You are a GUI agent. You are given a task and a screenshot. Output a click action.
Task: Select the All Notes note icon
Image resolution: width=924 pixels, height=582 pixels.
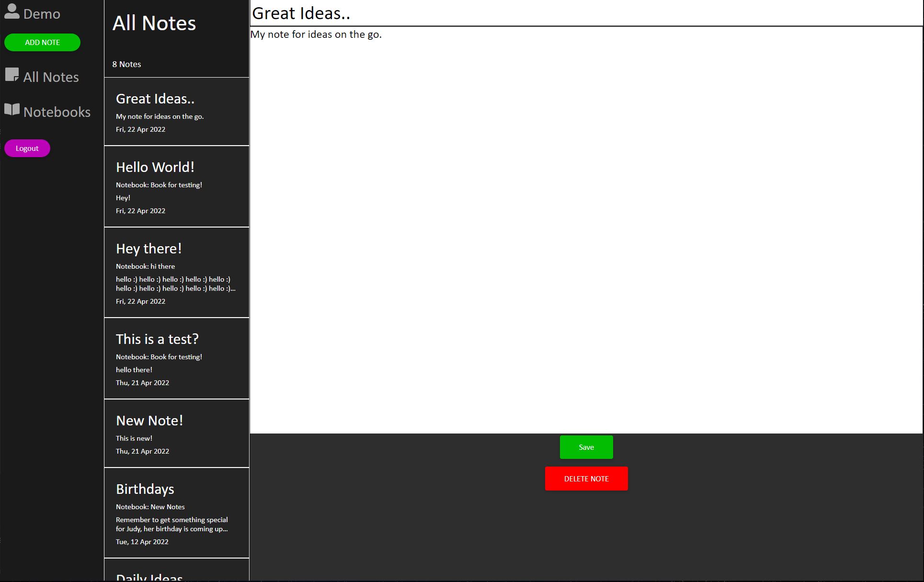tap(12, 75)
